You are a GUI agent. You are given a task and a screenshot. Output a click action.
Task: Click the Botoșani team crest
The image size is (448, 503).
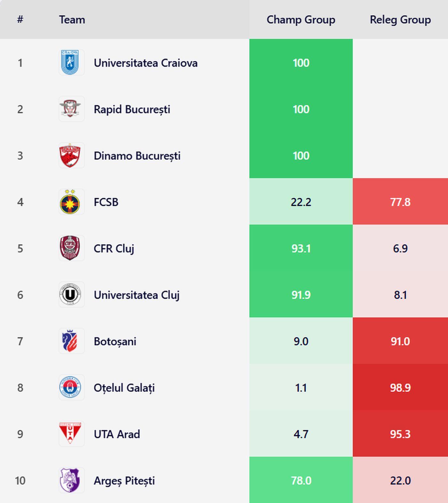point(70,341)
